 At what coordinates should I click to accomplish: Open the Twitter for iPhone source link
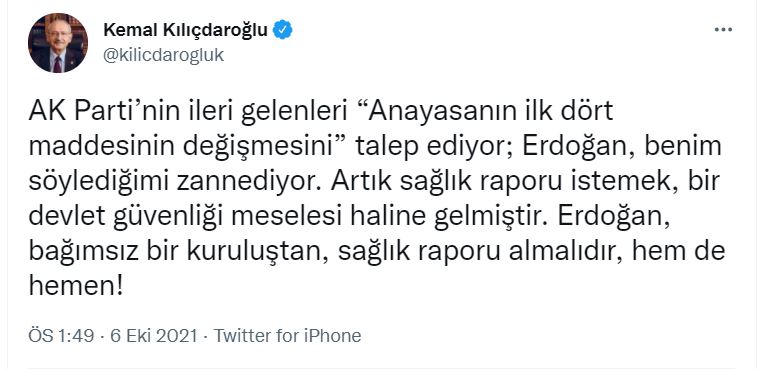(x=288, y=336)
